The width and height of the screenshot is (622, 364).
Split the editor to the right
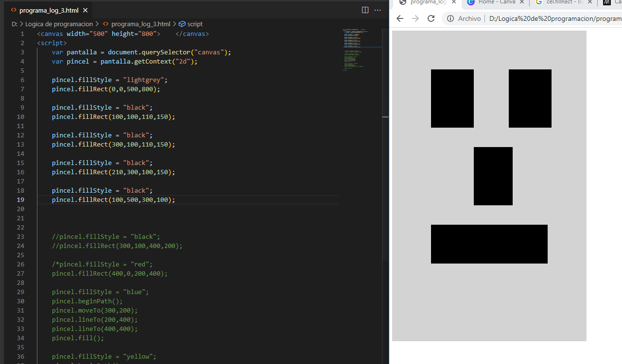tap(365, 10)
